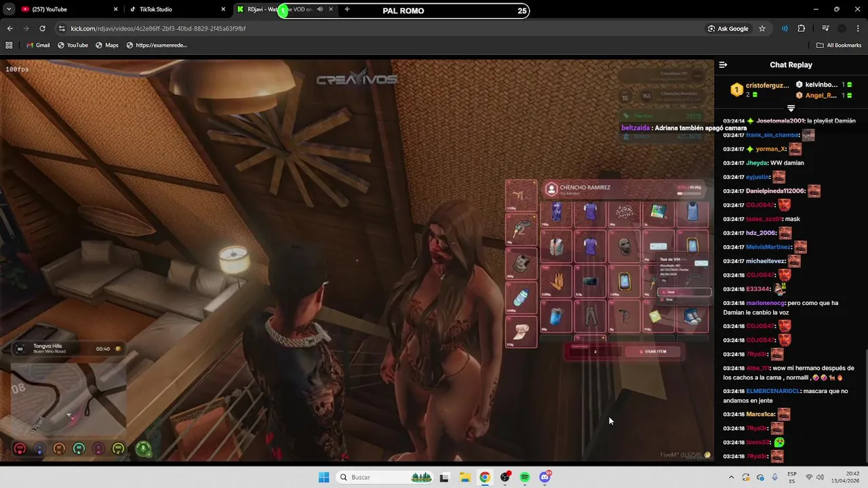The height and width of the screenshot is (488, 868).
Task: Reload the Kick page
Action: tap(42, 28)
